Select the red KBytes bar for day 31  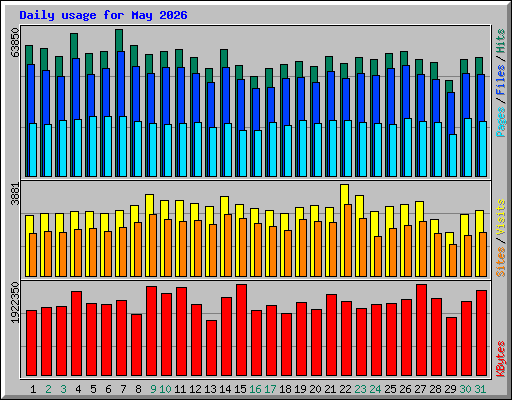pyautogui.click(x=481, y=333)
